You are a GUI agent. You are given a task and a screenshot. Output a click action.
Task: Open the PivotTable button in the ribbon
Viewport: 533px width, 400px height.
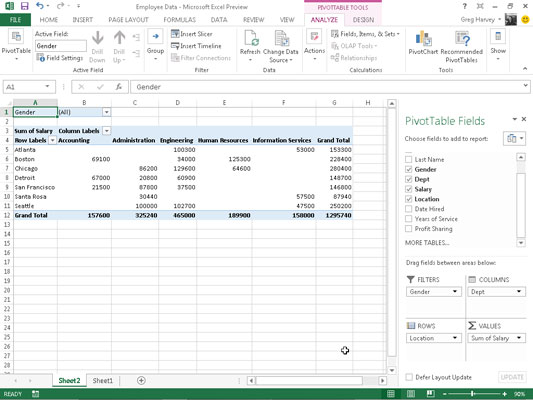click(16, 46)
